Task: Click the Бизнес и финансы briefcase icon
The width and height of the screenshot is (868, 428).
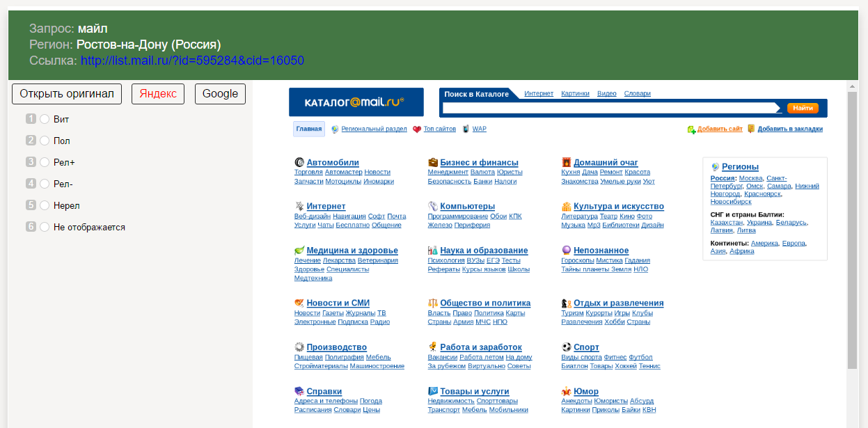Action: pyautogui.click(x=433, y=163)
